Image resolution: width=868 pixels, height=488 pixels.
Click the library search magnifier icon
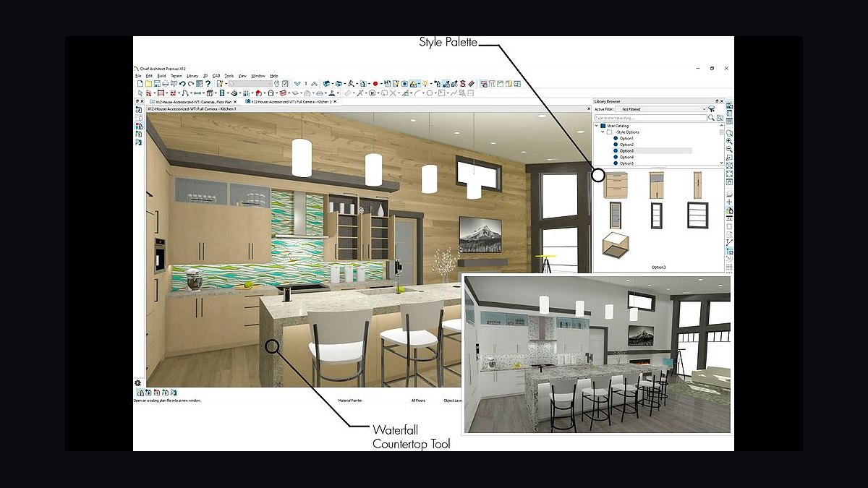click(x=711, y=118)
